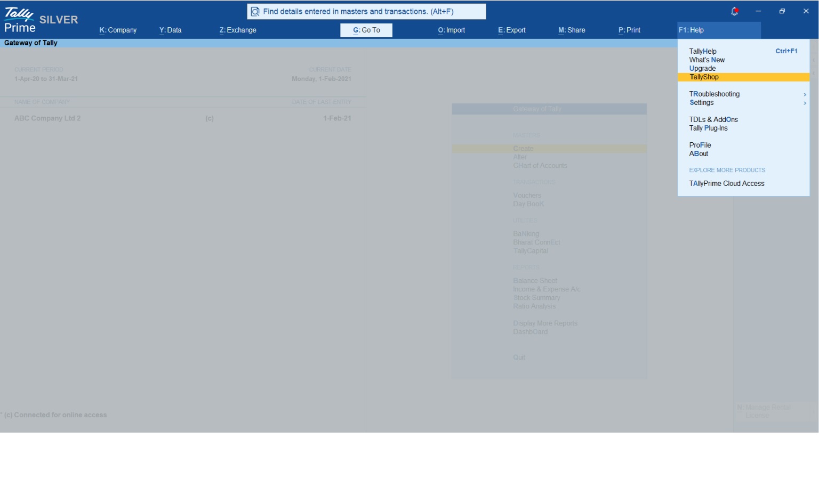Viewport: 819px width, 504px height.
Task: Open the Y: Data menu
Action: tap(171, 30)
